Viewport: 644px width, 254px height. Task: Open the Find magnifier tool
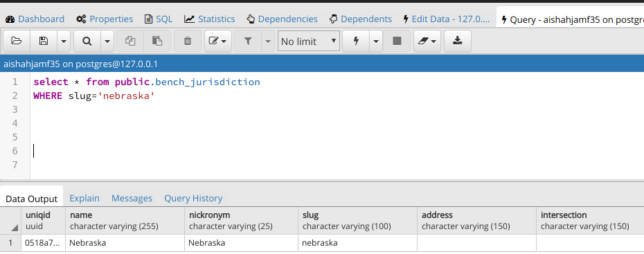click(x=87, y=41)
